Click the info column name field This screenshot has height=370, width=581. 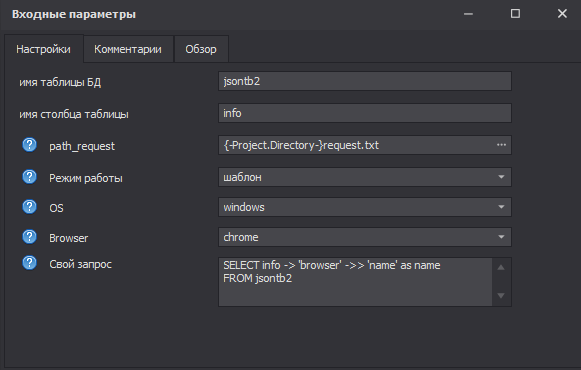pyautogui.click(x=365, y=113)
